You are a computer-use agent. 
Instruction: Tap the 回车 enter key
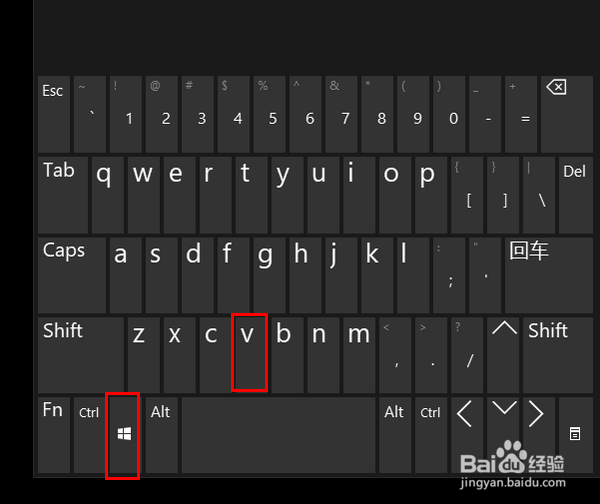point(549,275)
